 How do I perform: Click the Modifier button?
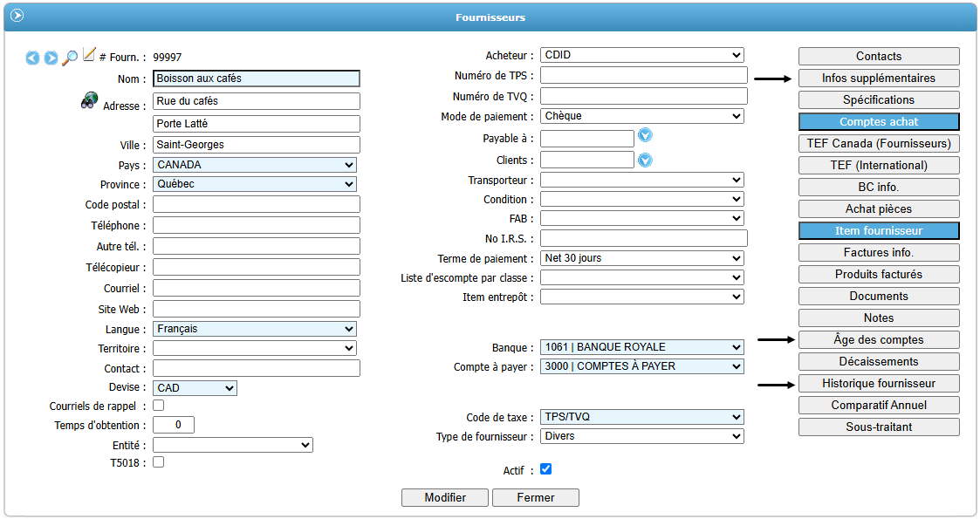pyautogui.click(x=445, y=498)
